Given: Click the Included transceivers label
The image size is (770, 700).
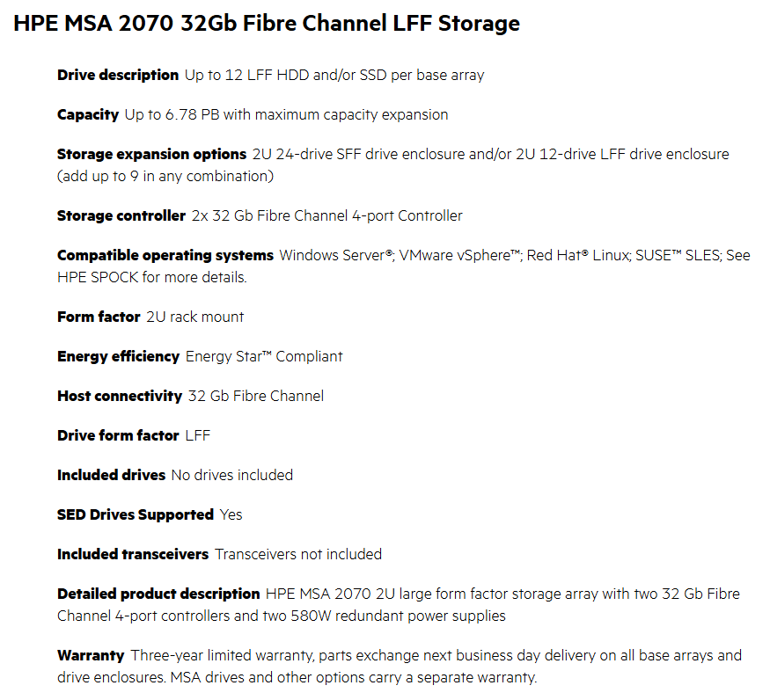Looking at the screenshot, I should pos(133,554).
